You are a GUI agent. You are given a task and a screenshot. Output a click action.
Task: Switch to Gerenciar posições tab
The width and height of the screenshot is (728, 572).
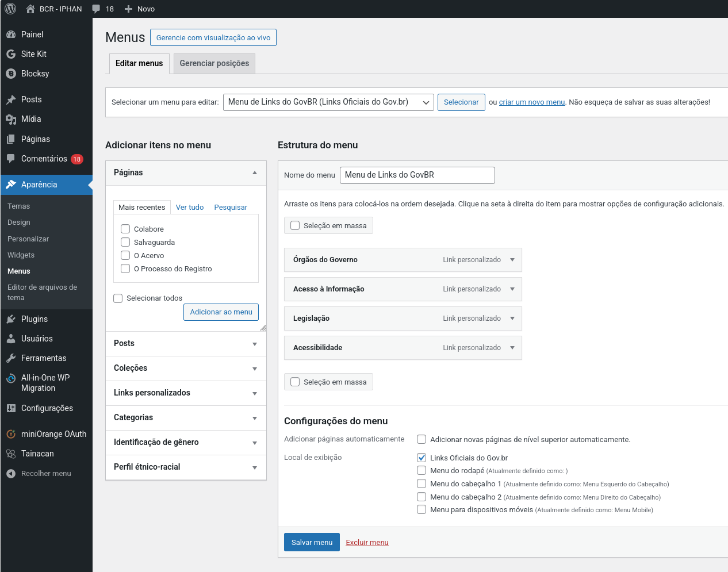pyautogui.click(x=214, y=64)
